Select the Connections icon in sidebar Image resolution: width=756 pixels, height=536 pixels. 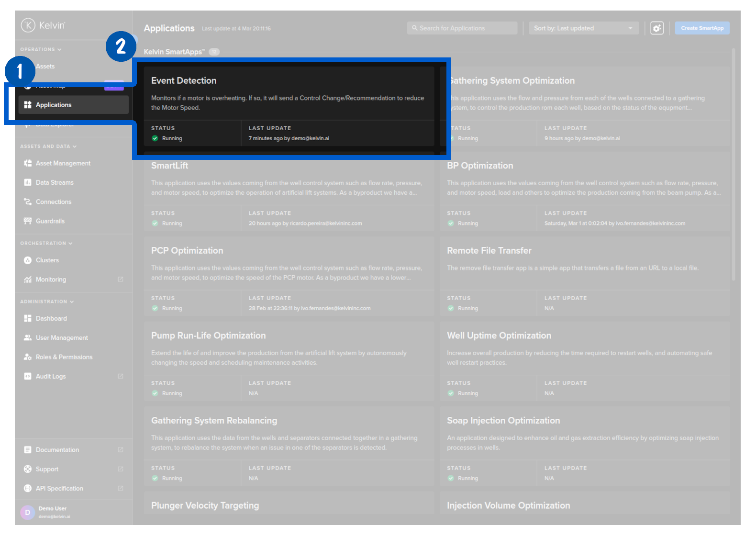[x=28, y=202]
